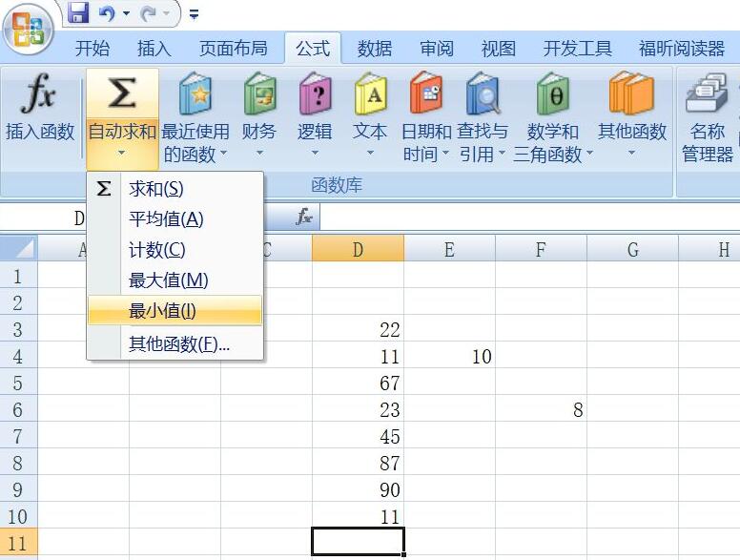Screen dimensions: 740x560
Task: Select column D header
Action: (359, 249)
